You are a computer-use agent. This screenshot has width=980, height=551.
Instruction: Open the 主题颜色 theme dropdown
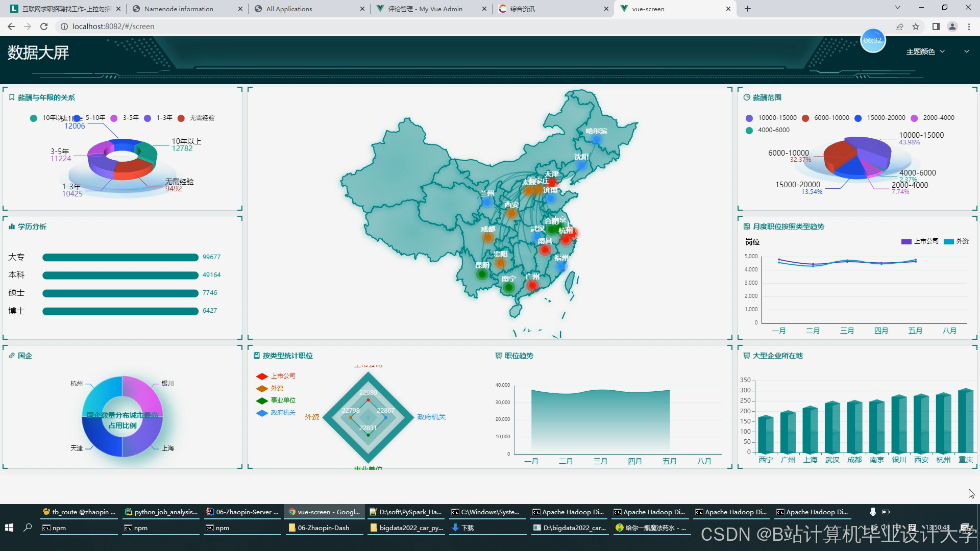[x=925, y=52]
